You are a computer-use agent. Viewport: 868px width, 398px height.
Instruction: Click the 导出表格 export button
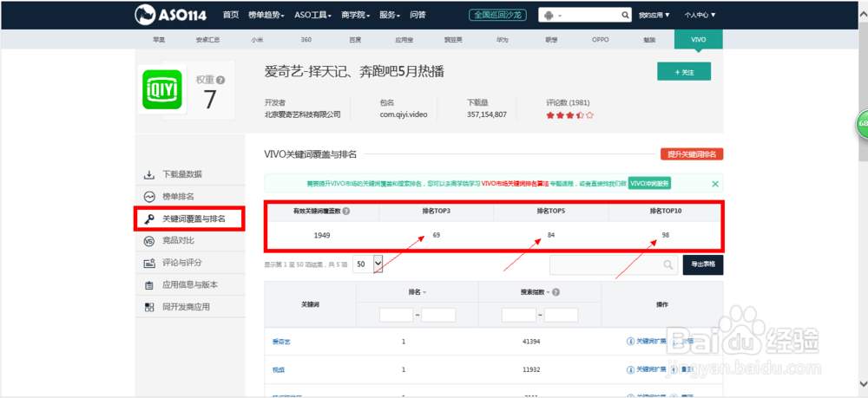click(x=703, y=264)
